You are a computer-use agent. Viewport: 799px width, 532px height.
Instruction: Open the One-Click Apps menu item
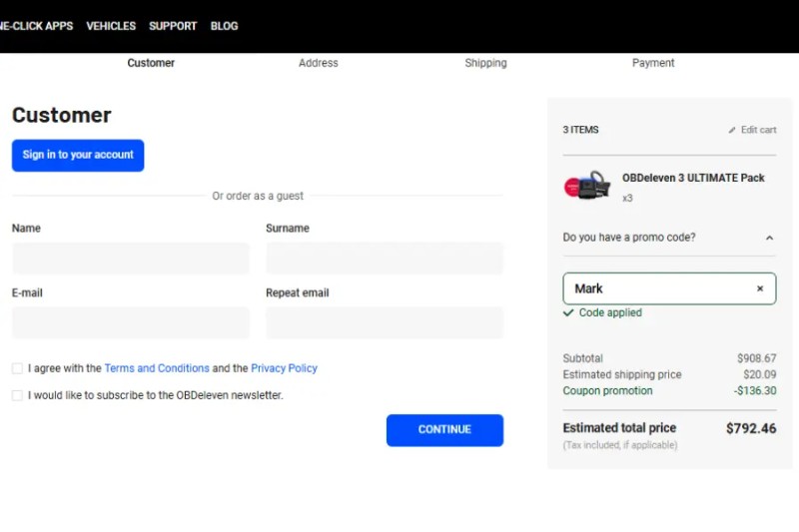point(36,26)
